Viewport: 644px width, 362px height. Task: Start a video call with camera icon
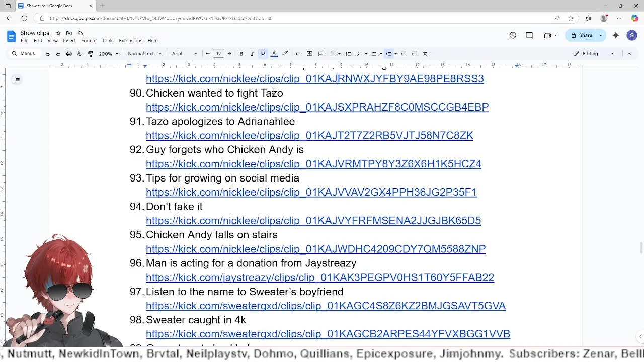coord(547,35)
